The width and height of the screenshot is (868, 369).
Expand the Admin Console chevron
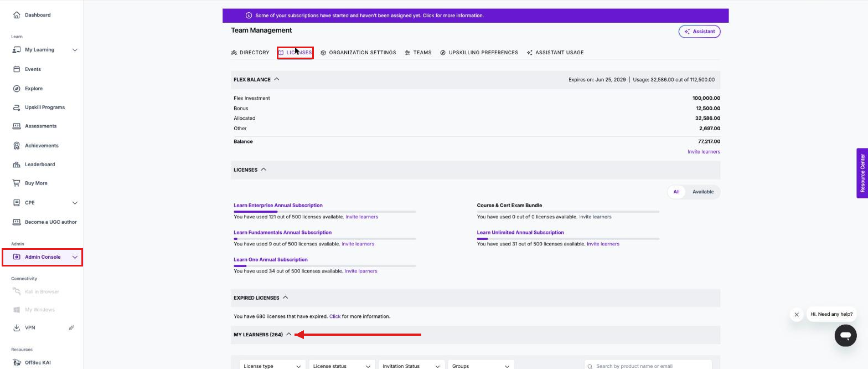pyautogui.click(x=75, y=257)
